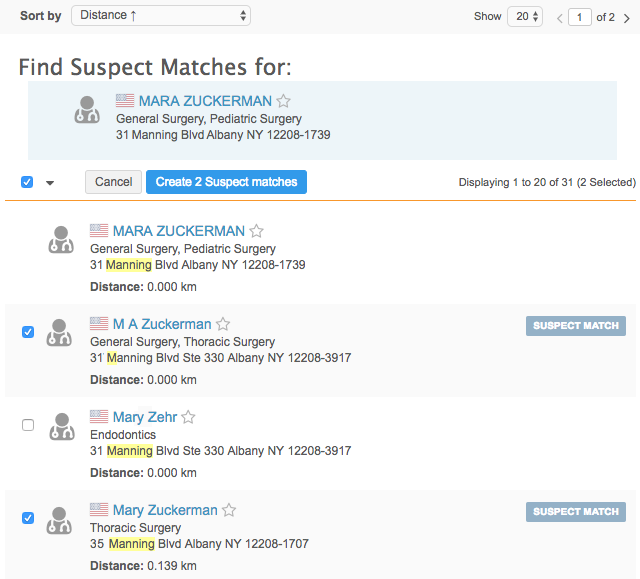The height and width of the screenshot is (579, 640).
Task: Click Create 2 Suspect matches button
Action: click(226, 182)
